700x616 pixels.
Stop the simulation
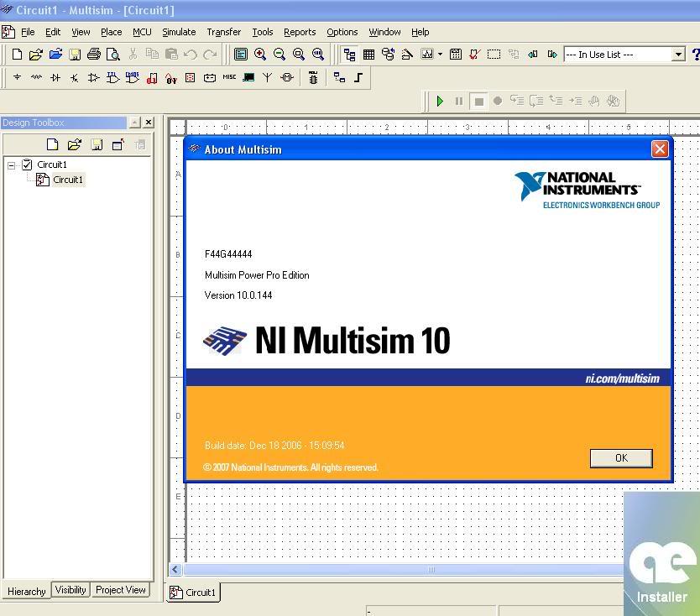point(478,102)
